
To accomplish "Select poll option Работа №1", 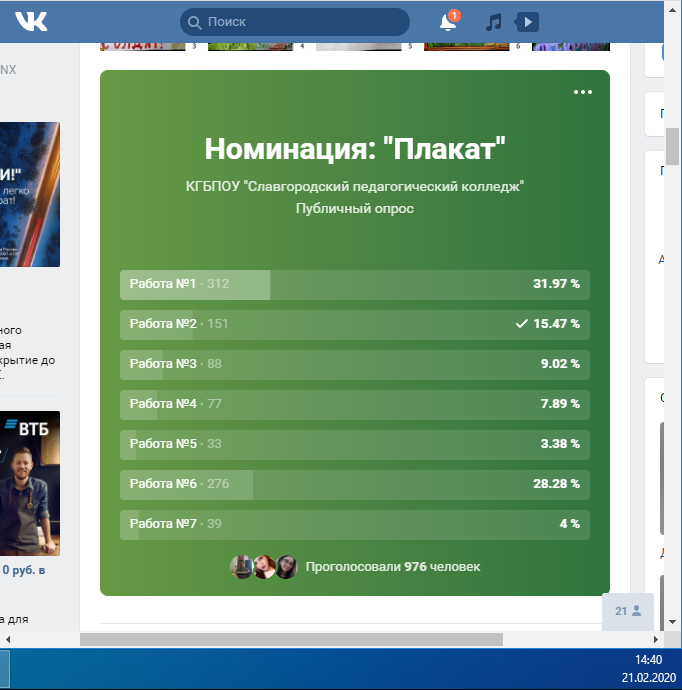I will (x=354, y=284).
